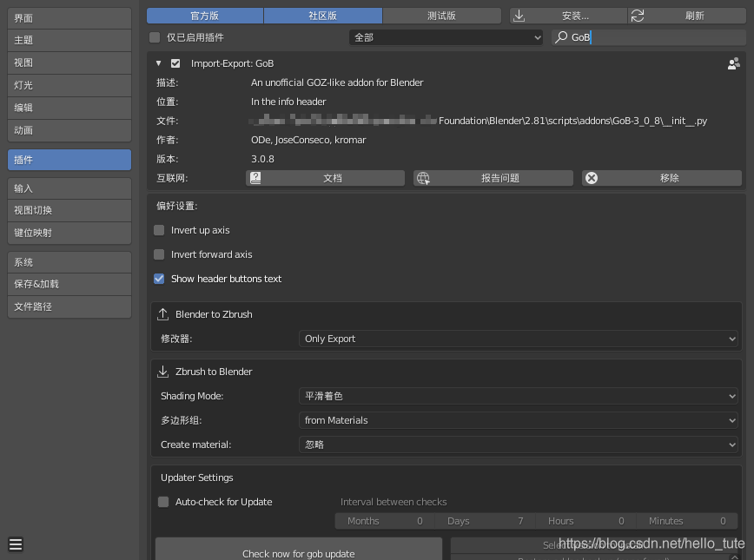Click the install download-arrow icon
The height and width of the screenshot is (560, 754).
519,16
